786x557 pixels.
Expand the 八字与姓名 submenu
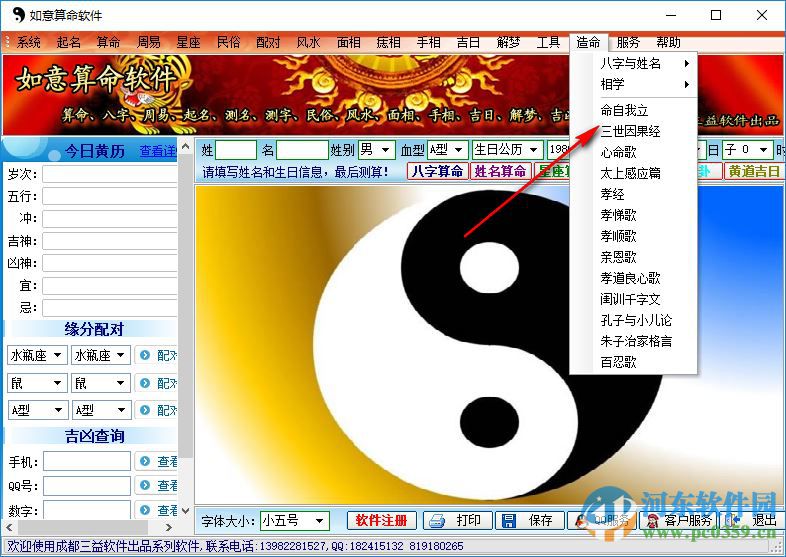point(634,63)
